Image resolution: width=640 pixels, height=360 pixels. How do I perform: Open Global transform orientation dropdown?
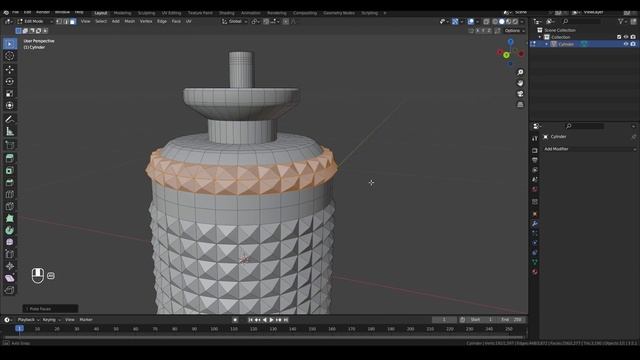pyautogui.click(x=235, y=21)
